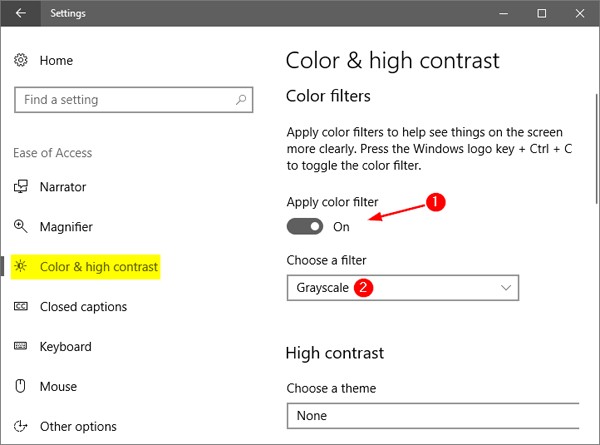Open the Keyboard settings page
This screenshot has height=445, width=600.
tap(66, 346)
